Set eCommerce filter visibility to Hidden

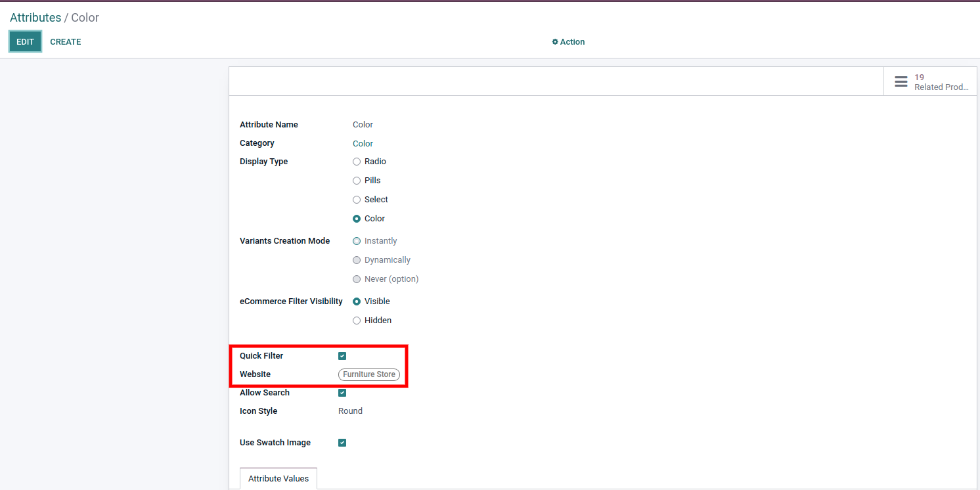pyautogui.click(x=357, y=321)
